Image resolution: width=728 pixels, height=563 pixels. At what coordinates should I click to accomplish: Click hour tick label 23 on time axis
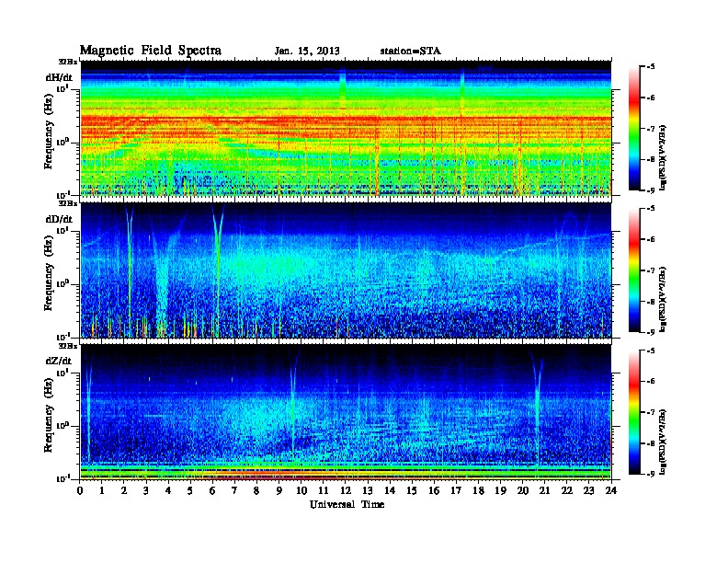click(589, 490)
